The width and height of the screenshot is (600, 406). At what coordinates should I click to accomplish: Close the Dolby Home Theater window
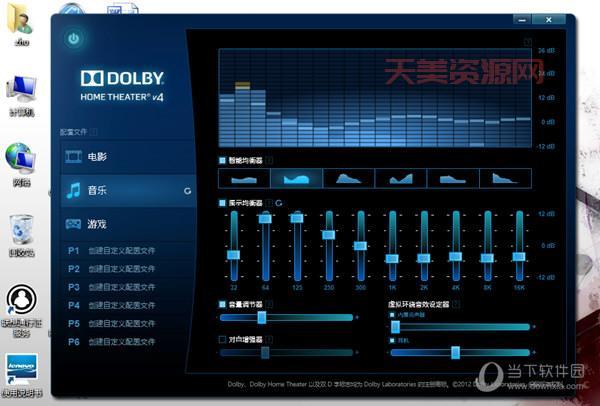click(x=549, y=20)
